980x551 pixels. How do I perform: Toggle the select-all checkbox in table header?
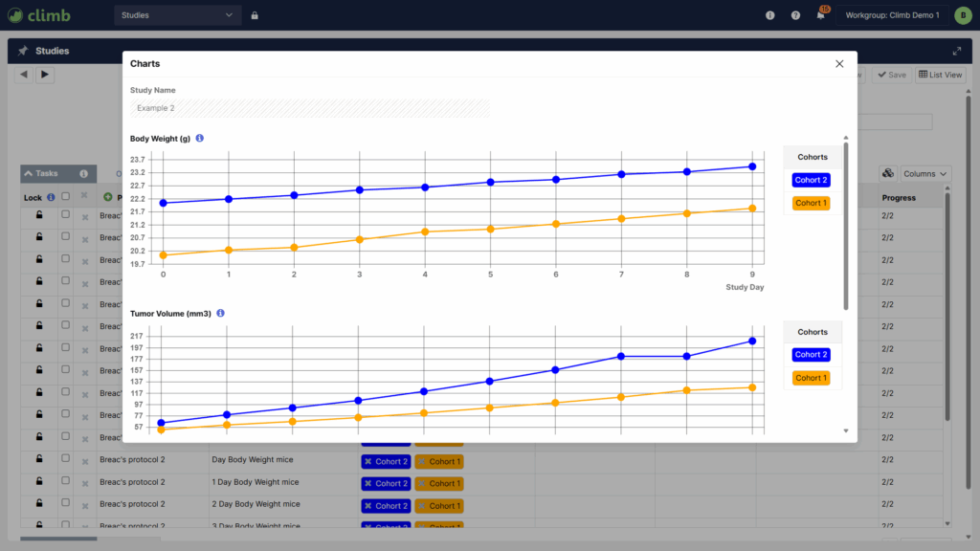pos(65,197)
